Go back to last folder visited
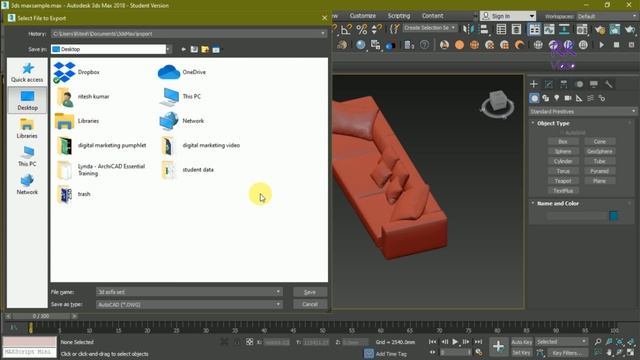640x360 pixels. (183, 49)
